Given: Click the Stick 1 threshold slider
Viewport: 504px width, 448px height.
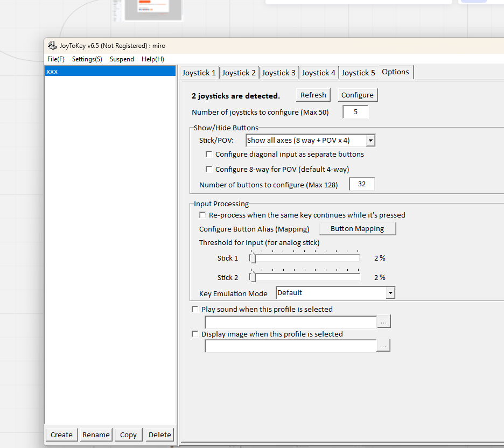Looking at the screenshot, I should (304, 258).
